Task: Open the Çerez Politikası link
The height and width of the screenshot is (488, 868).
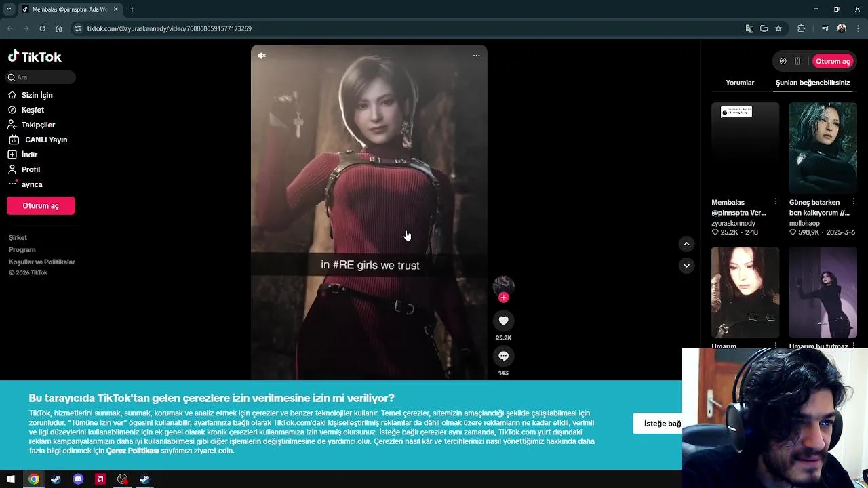Action: 132,451
